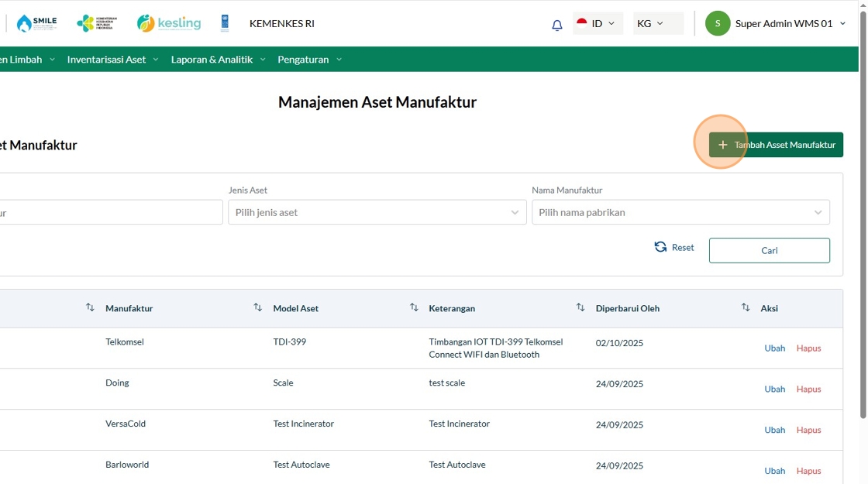Open the ID language dropdown
868x484 pixels.
click(x=598, y=23)
